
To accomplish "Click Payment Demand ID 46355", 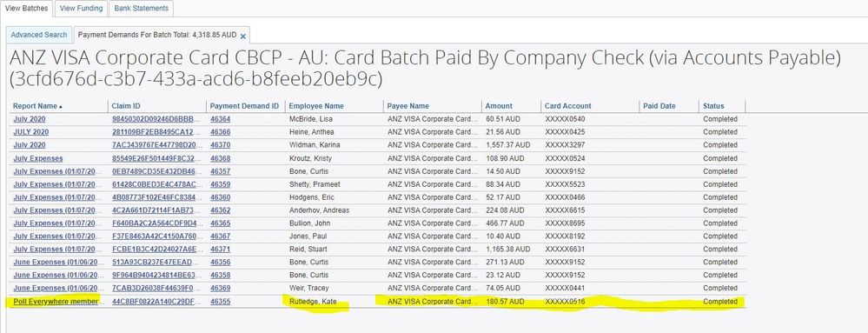I will pyautogui.click(x=221, y=302).
